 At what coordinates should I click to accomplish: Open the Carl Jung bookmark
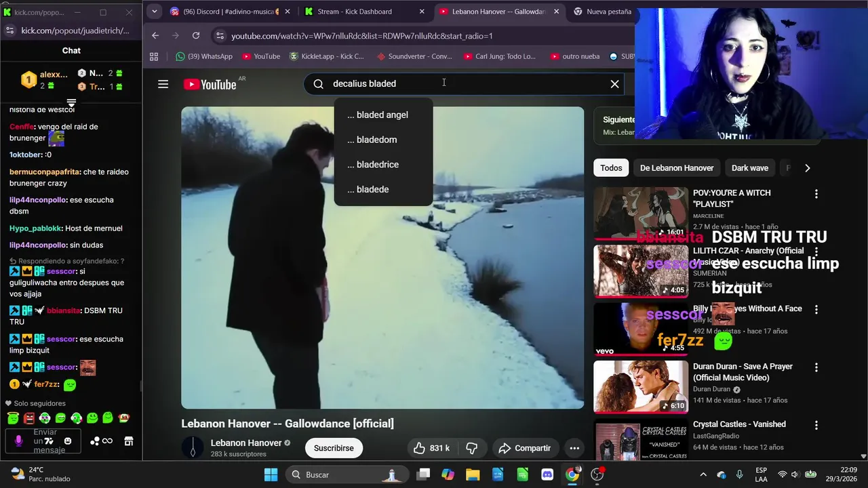(500, 56)
